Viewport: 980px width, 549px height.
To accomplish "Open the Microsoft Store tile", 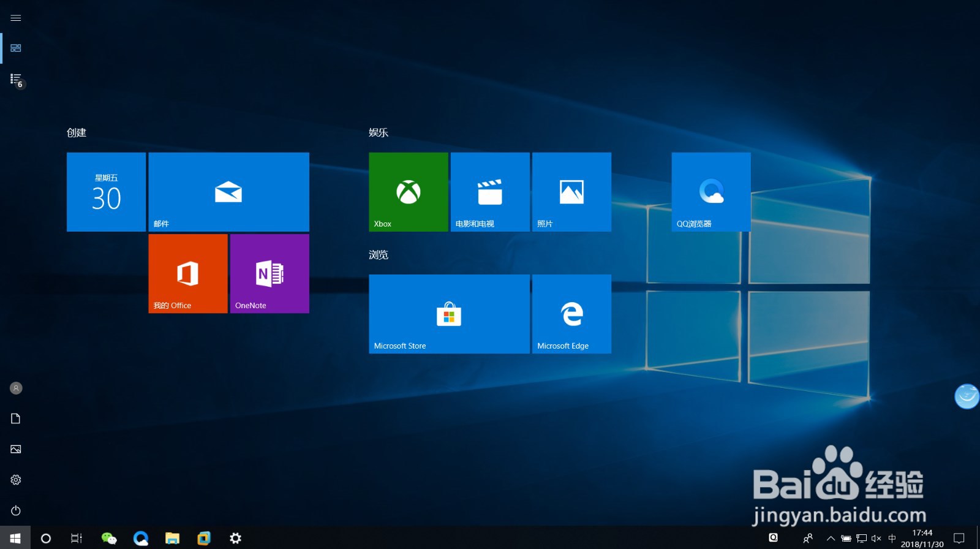I will click(449, 314).
